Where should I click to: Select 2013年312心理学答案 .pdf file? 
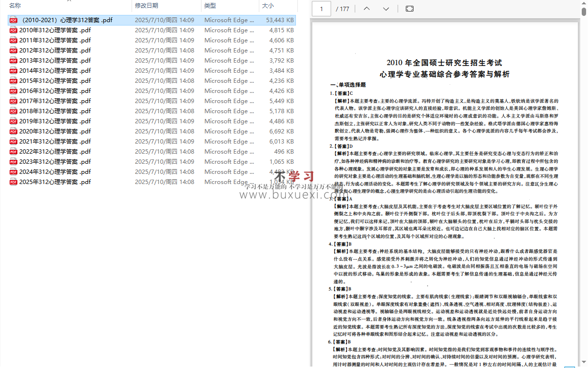[x=55, y=61]
